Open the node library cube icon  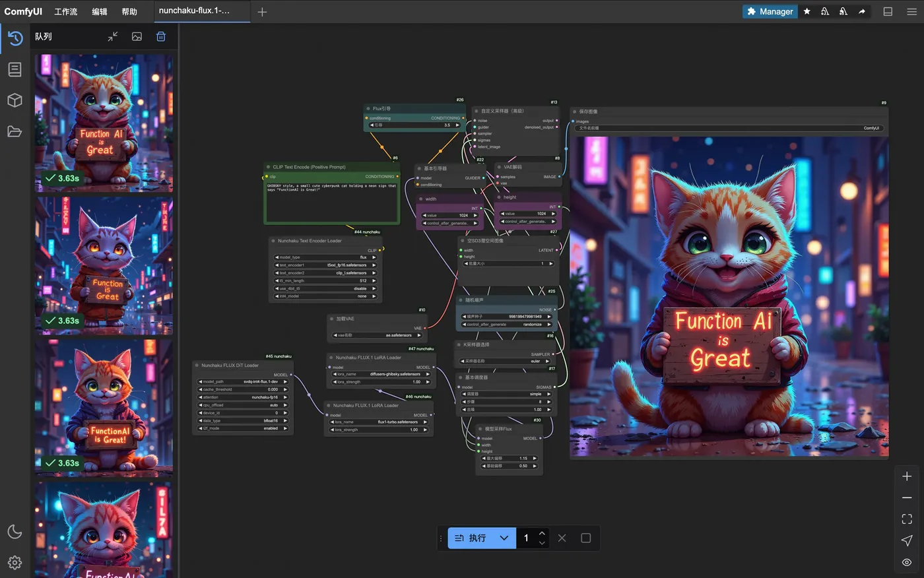point(15,100)
